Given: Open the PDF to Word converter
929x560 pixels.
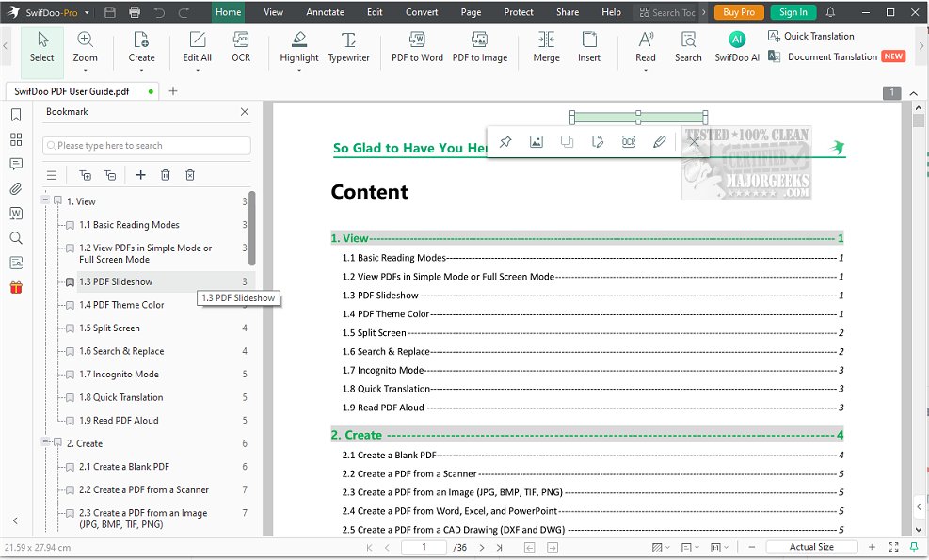Looking at the screenshot, I should (417, 45).
